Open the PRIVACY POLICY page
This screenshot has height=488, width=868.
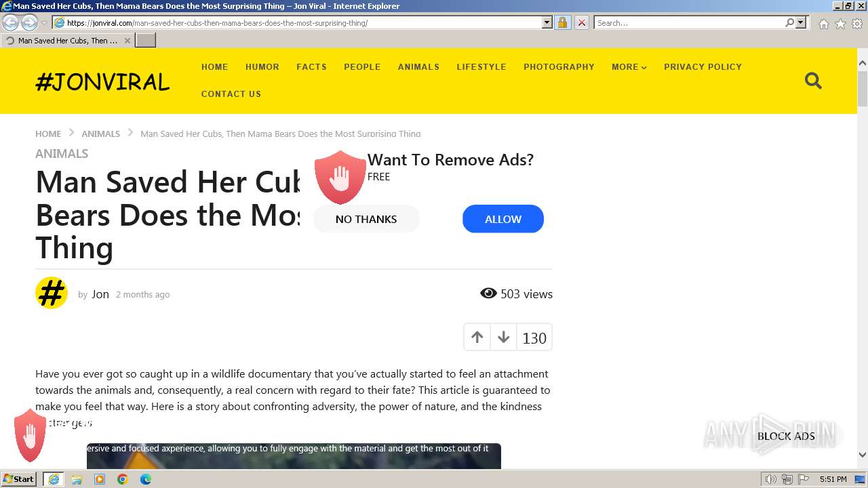[x=703, y=67]
